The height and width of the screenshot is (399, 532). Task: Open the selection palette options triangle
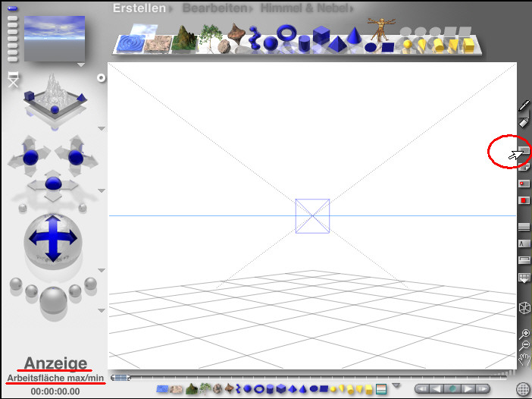click(x=396, y=385)
